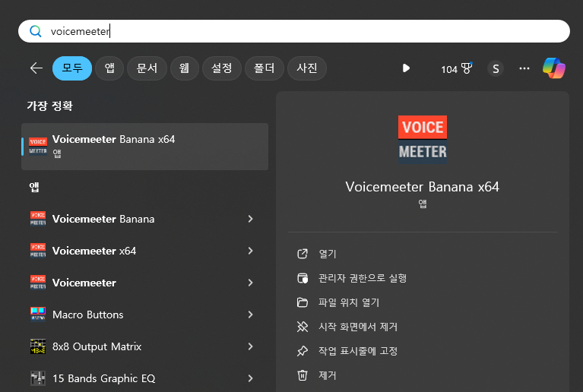Screen dimensions: 583x392
Task: Click the 8x8 Output Matrix icon
Action: pos(38,346)
